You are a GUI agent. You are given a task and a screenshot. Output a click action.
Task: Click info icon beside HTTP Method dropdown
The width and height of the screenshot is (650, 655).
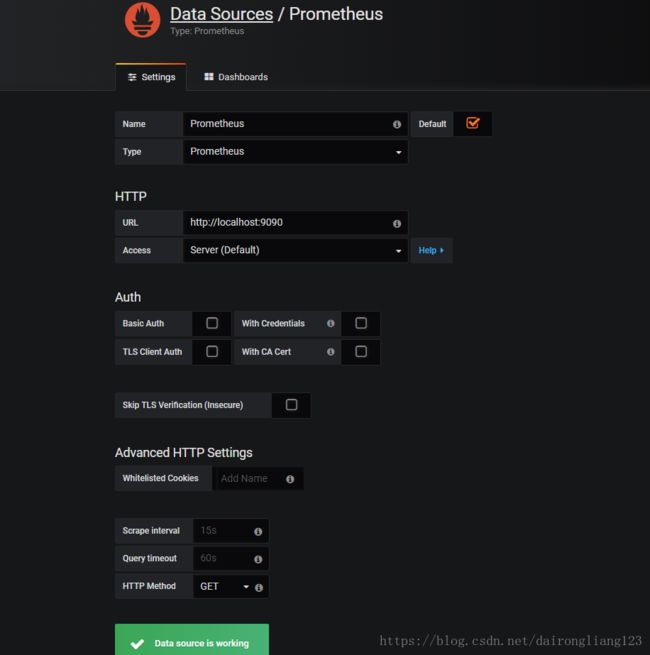[259, 587]
